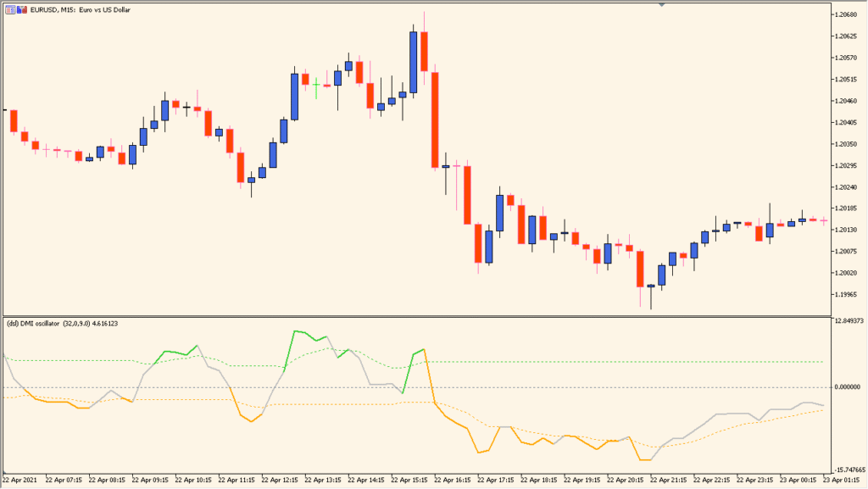Image resolution: width=868 pixels, height=489 pixels.
Task: Click the divider between the chart and oscillator panes
Action: pos(424,313)
